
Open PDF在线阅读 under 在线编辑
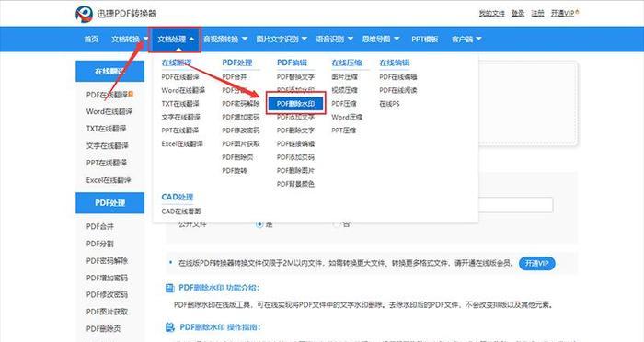click(398, 90)
